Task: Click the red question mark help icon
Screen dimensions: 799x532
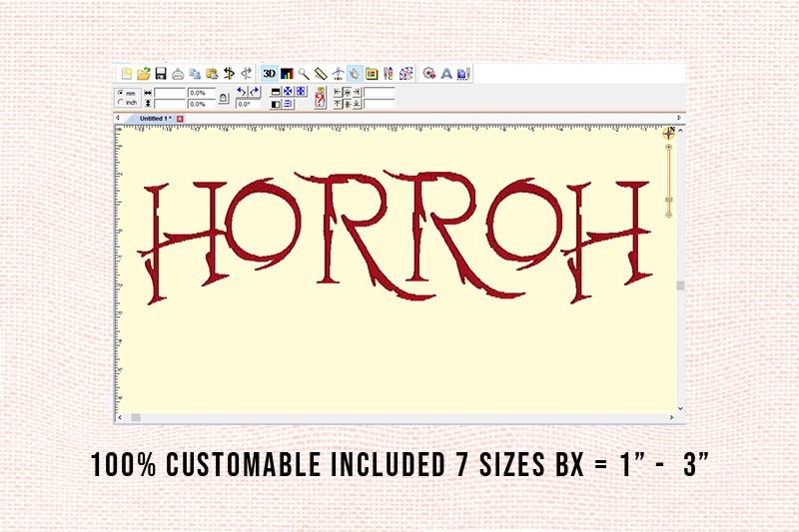Action: [320, 98]
